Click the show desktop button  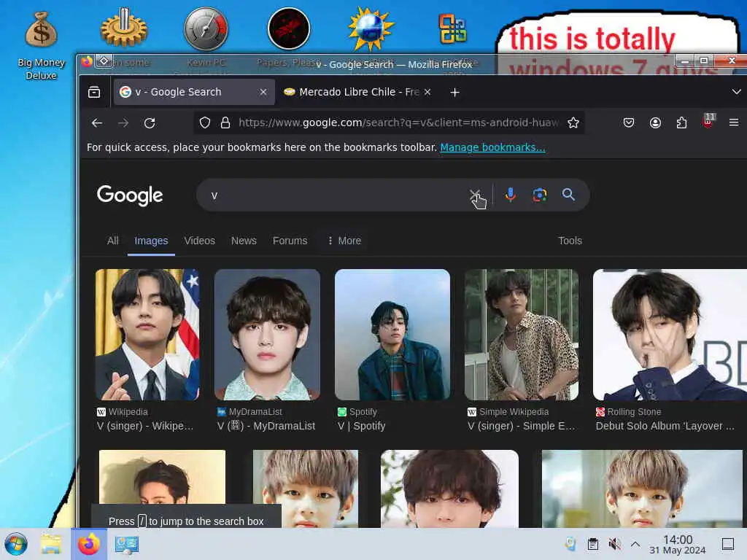pyautogui.click(x=728, y=544)
